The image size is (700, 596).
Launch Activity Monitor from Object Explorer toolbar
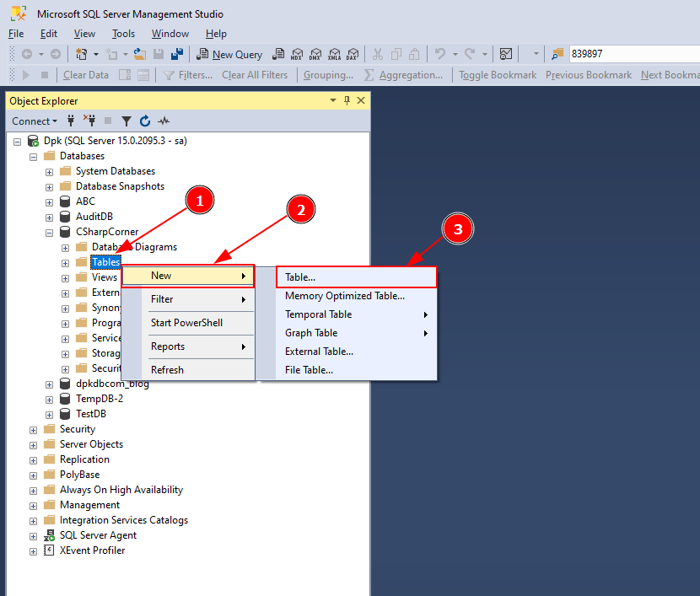[164, 121]
